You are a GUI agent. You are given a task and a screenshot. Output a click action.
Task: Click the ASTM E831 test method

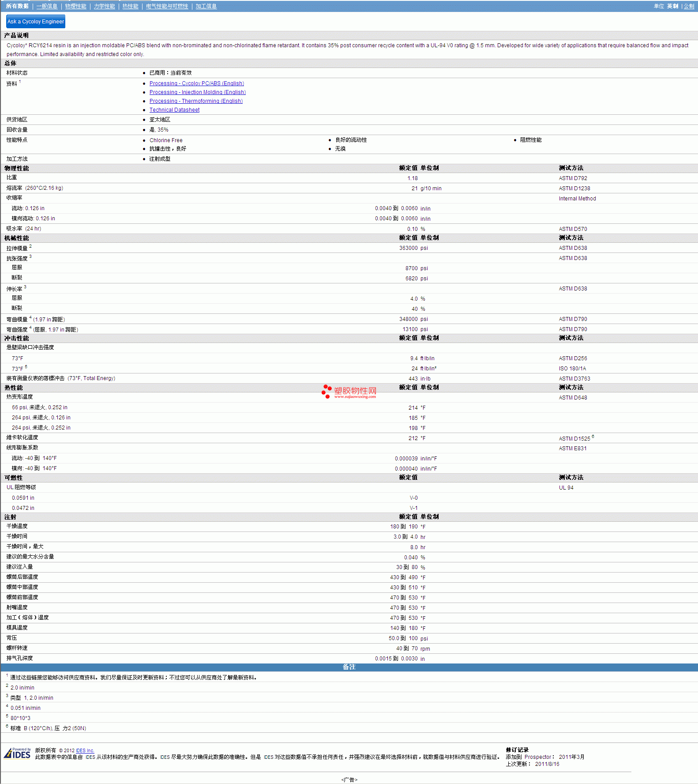point(573,449)
